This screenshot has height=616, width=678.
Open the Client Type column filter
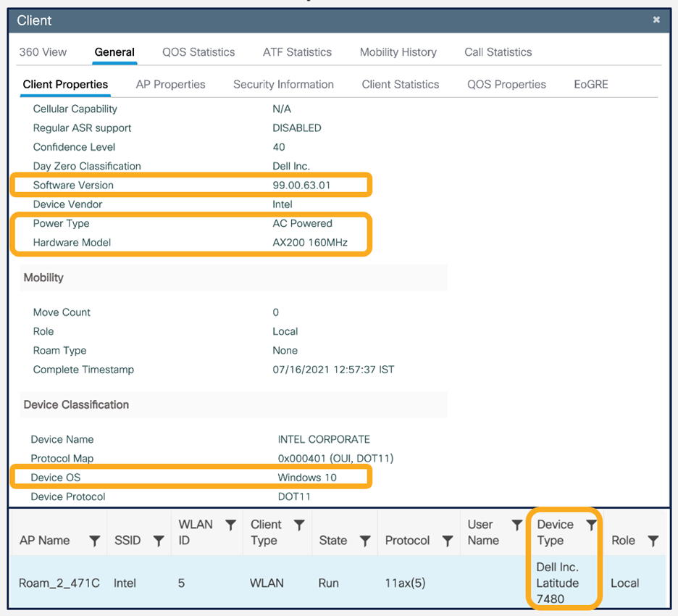300,524
